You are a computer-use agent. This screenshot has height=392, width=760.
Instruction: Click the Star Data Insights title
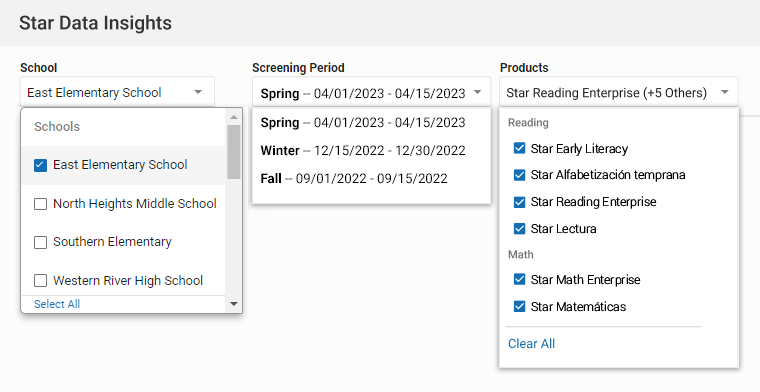click(95, 23)
